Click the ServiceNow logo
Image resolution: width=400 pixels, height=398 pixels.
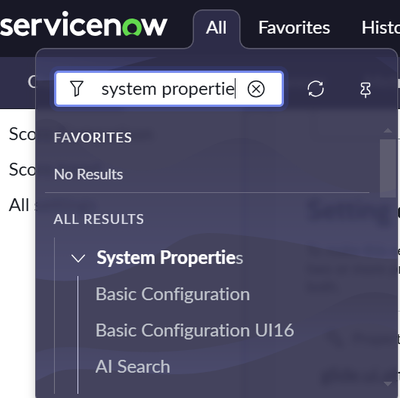click(x=83, y=25)
